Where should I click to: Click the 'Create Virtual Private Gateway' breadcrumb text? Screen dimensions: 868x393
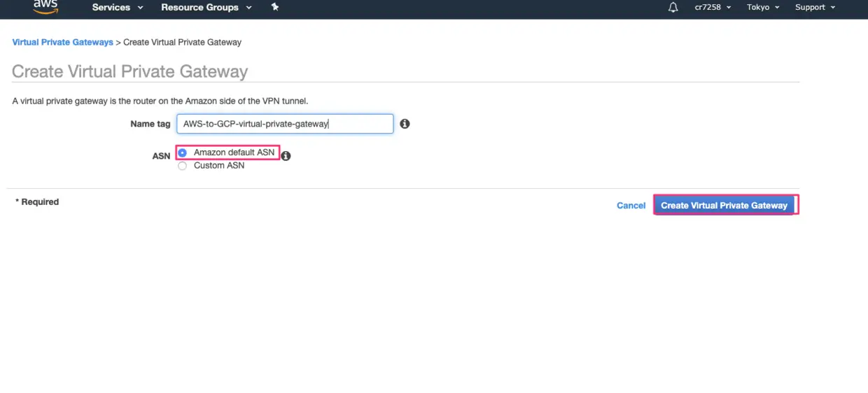point(182,42)
